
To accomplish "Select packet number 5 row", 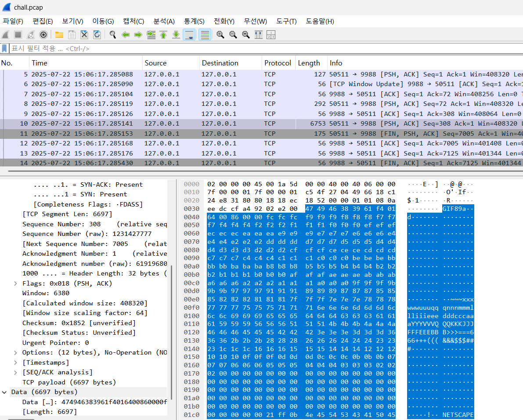I will (262, 74).
